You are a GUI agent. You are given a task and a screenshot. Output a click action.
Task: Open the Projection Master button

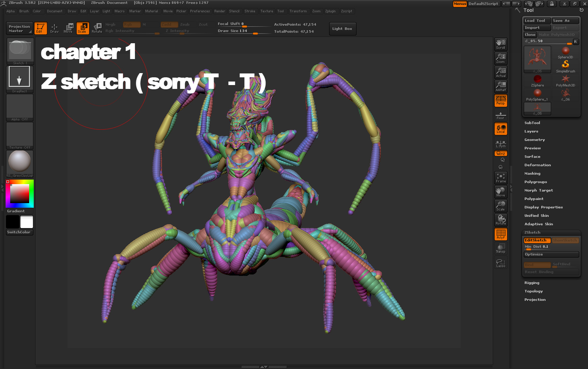[x=20, y=28]
